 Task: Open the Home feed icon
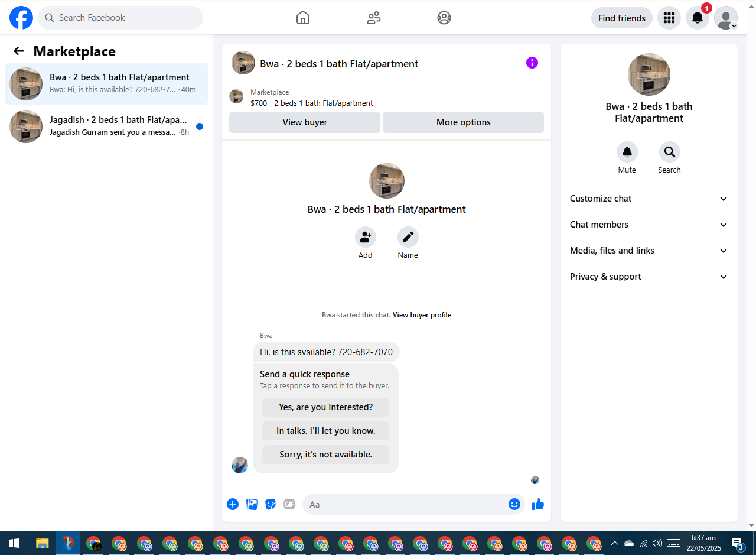pyautogui.click(x=303, y=18)
